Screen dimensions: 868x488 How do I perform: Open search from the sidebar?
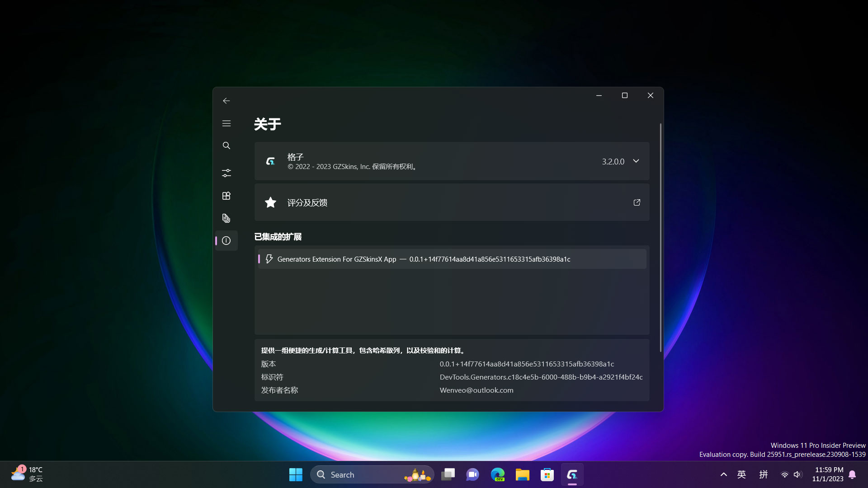tap(226, 145)
